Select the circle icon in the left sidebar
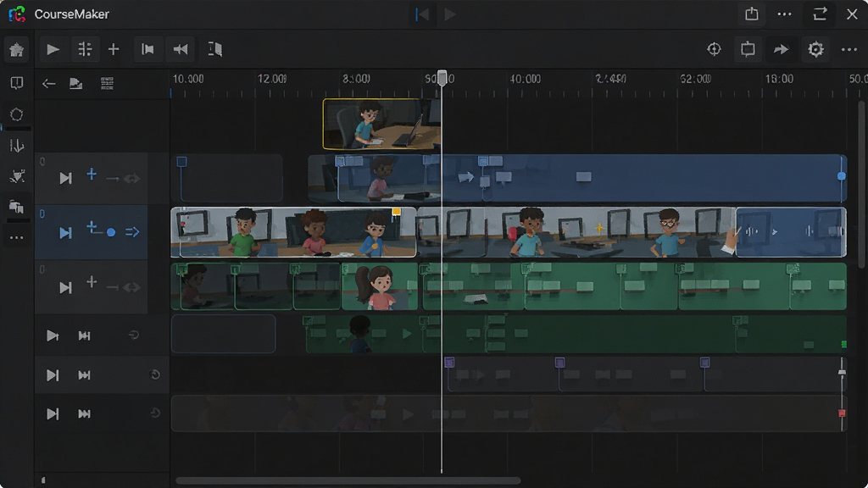Viewport: 868px width, 488px height. (17, 114)
